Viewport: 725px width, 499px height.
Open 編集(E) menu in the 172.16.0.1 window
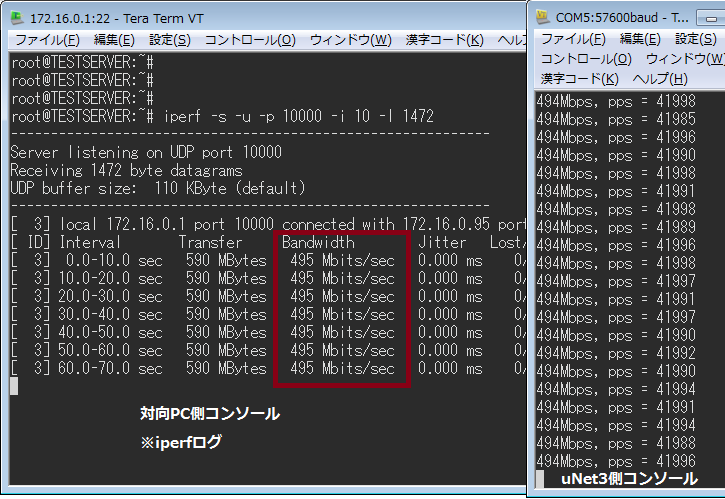(x=113, y=40)
